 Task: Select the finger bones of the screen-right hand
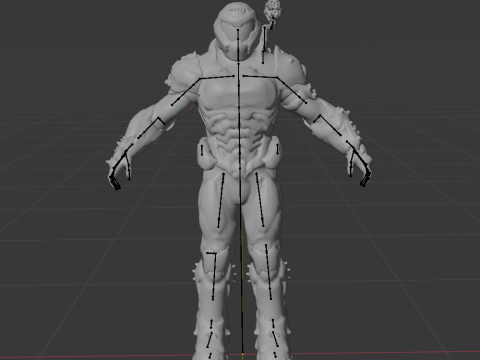(x=366, y=179)
